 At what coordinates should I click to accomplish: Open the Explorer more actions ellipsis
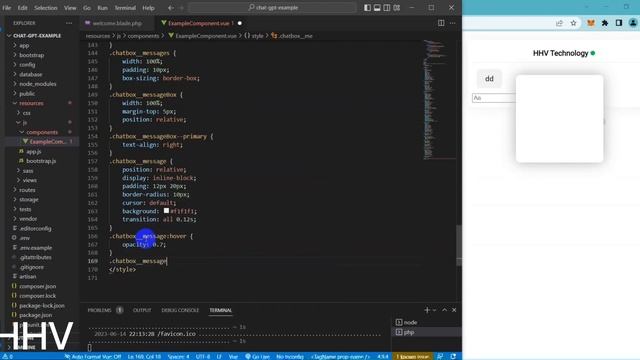[69, 23]
